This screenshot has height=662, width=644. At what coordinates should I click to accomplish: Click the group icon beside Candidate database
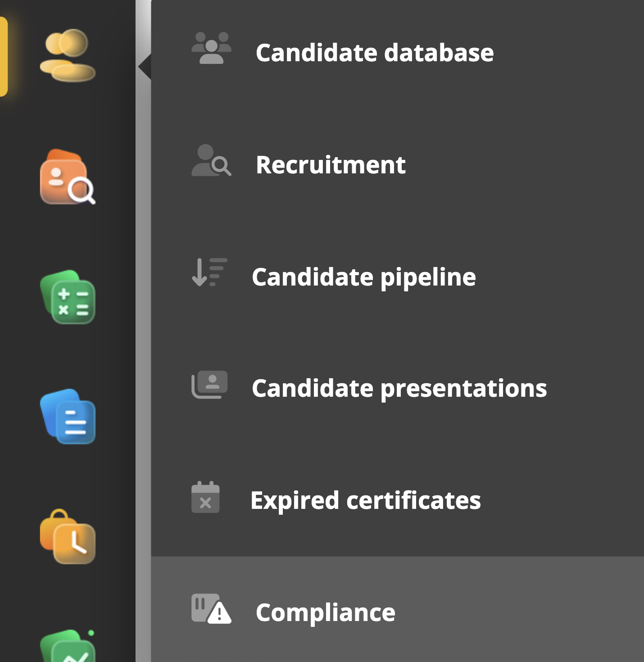point(211,48)
